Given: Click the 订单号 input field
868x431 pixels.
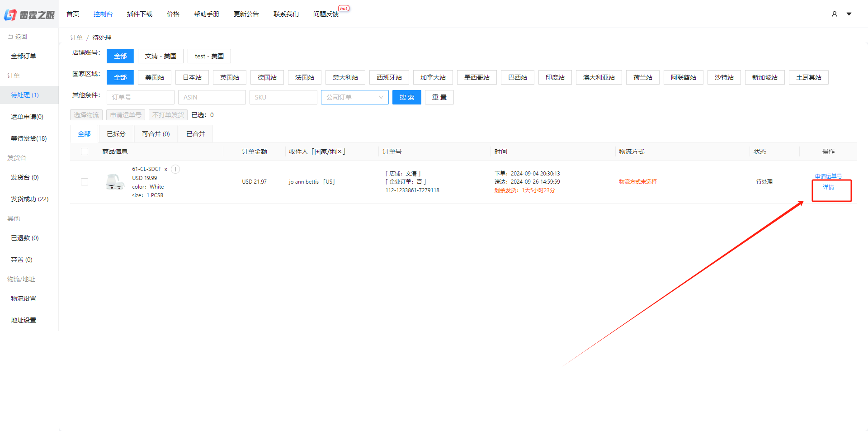Looking at the screenshot, I should click(140, 97).
